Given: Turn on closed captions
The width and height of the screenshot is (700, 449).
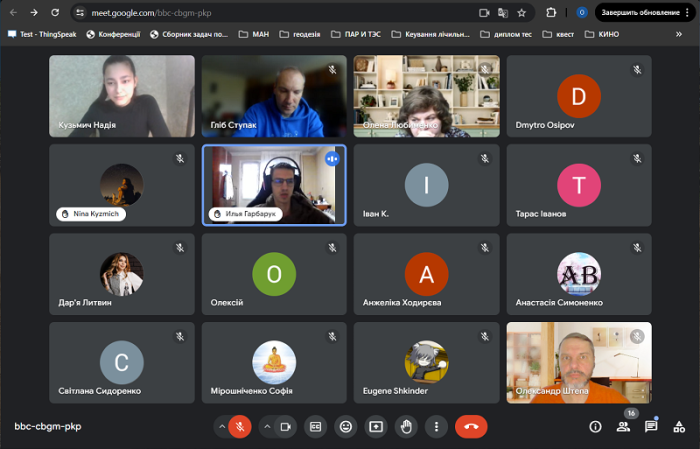Looking at the screenshot, I should 315,426.
